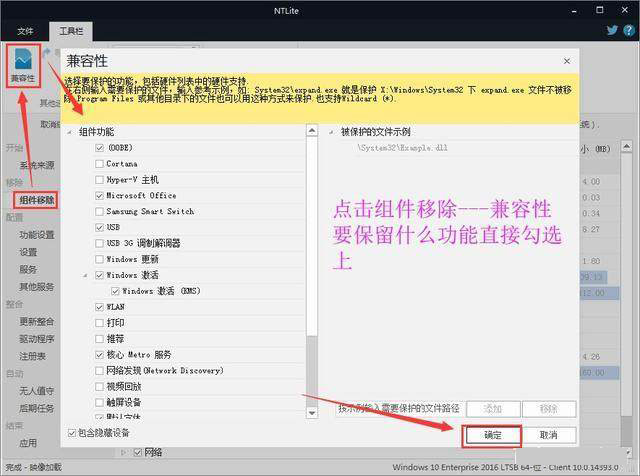Screen dimensions: 640x476
Task: Uncheck the WLAN checkbox
Action: (x=99, y=307)
